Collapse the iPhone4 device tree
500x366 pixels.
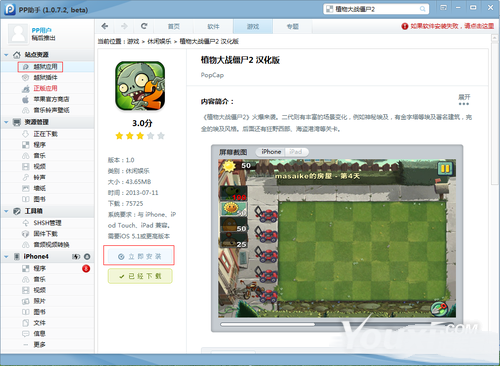coord(6,257)
